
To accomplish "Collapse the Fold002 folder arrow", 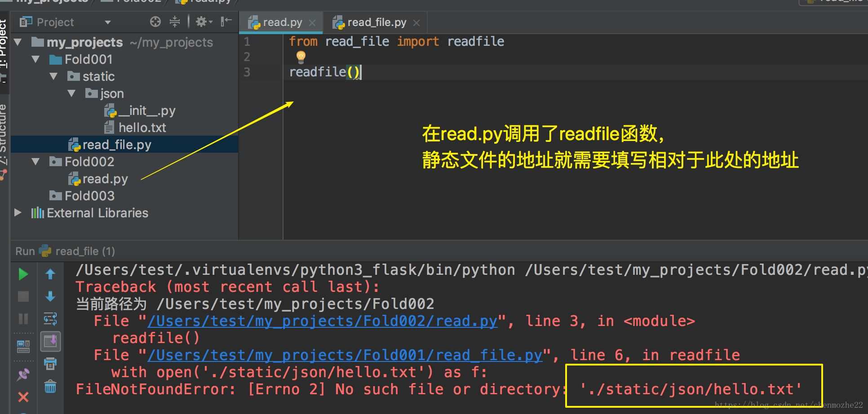I will 36,162.
